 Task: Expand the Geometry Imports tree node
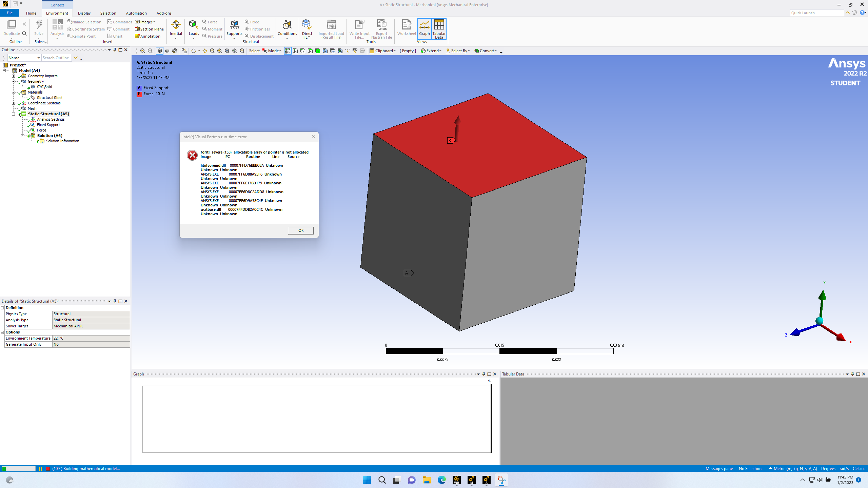(x=14, y=76)
